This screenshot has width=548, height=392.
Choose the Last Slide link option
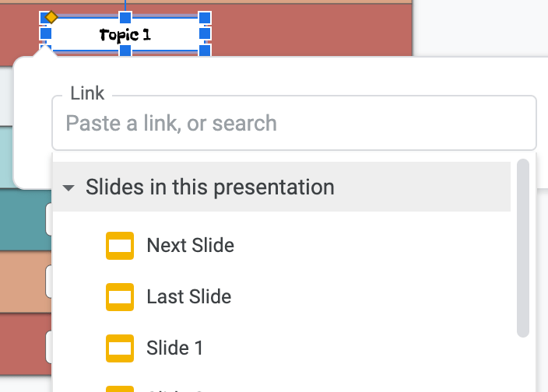point(188,297)
